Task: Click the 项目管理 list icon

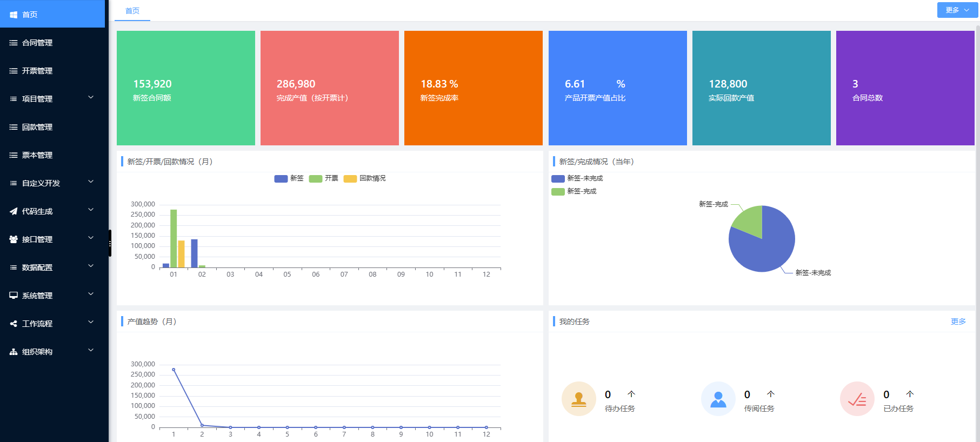Action: (14, 99)
